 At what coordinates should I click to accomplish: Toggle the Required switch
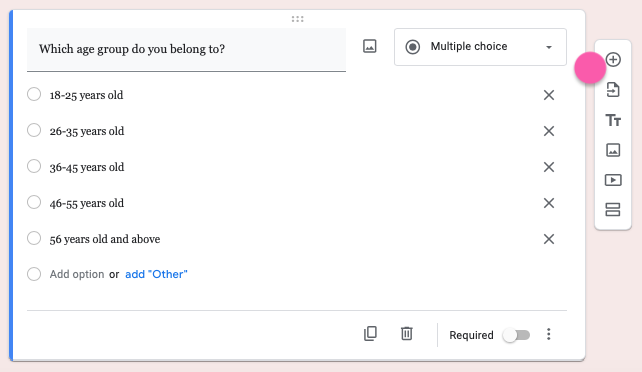click(516, 335)
